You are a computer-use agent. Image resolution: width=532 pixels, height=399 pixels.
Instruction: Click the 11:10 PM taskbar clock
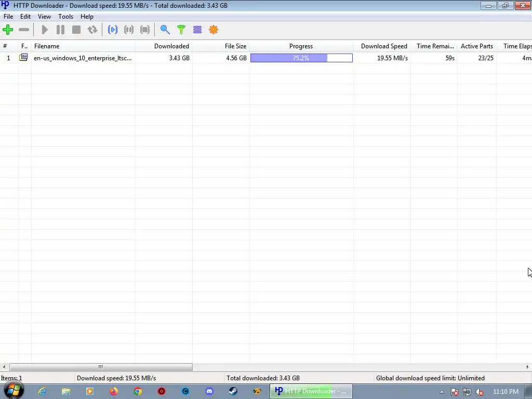point(506,392)
